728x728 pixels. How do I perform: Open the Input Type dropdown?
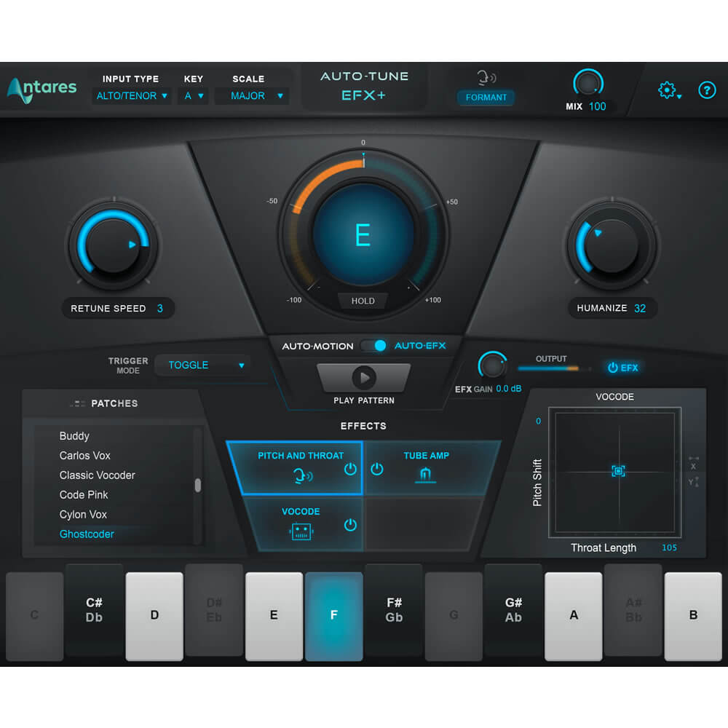pos(131,95)
